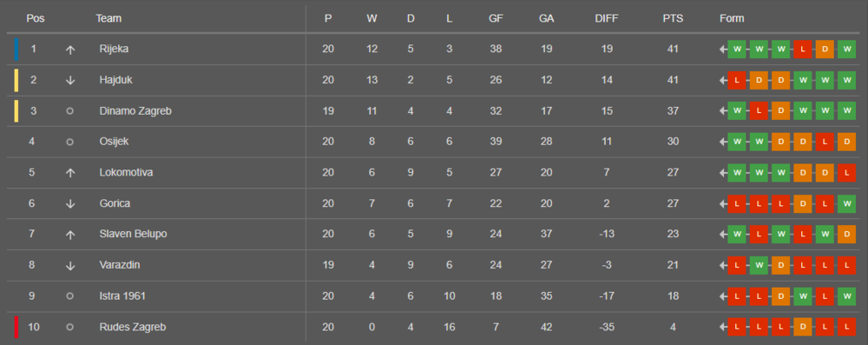Viewport: 868px width, 345px height.
Task: Click Hajduk's down-arrow position change icon
Action: coord(69,80)
